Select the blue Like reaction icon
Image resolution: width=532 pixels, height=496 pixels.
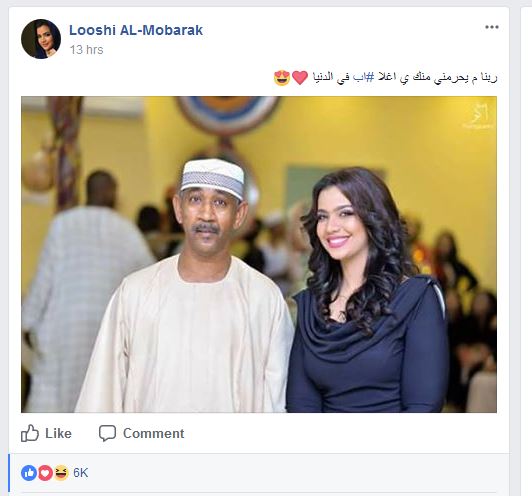[29, 473]
